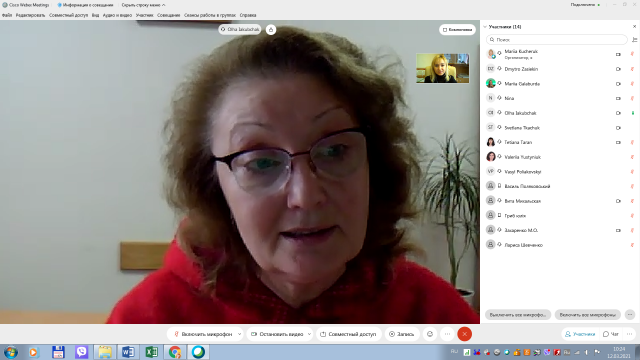This screenshot has width=640, height=360.
Task: Click the lock icon beside speaker name
Action: (x=271, y=29)
